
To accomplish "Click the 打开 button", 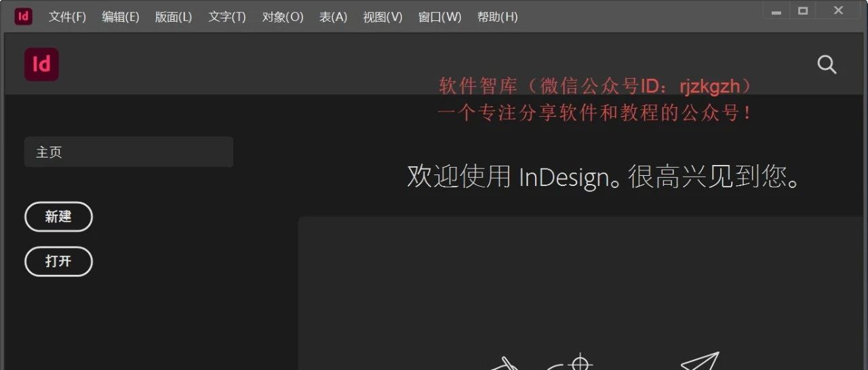I will pyautogui.click(x=58, y=261).
